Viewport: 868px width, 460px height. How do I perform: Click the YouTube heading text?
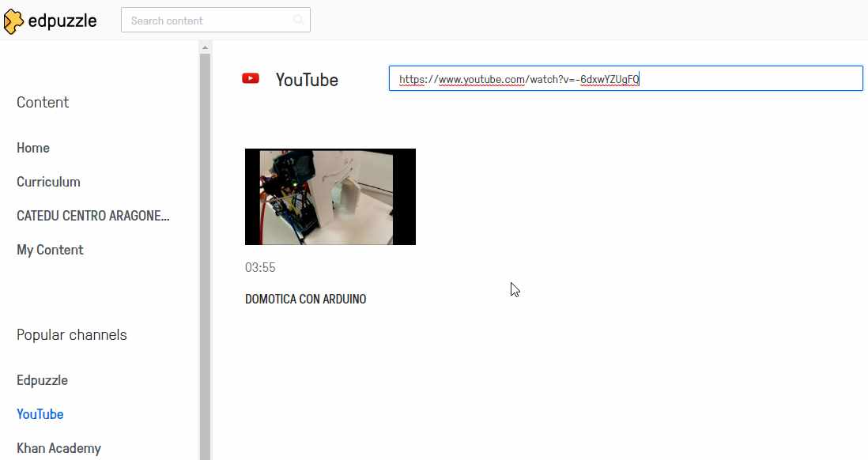(x=307, y=80)
